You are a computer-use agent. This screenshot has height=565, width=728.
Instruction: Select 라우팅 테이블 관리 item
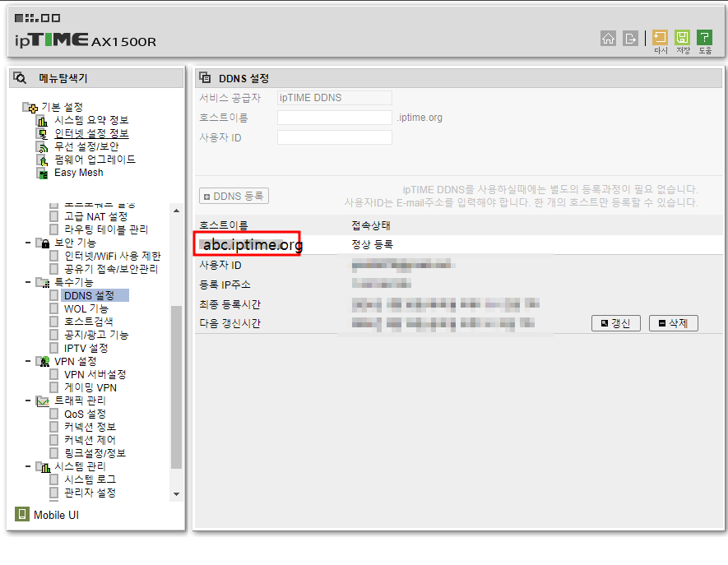click(x=106, y=229)
